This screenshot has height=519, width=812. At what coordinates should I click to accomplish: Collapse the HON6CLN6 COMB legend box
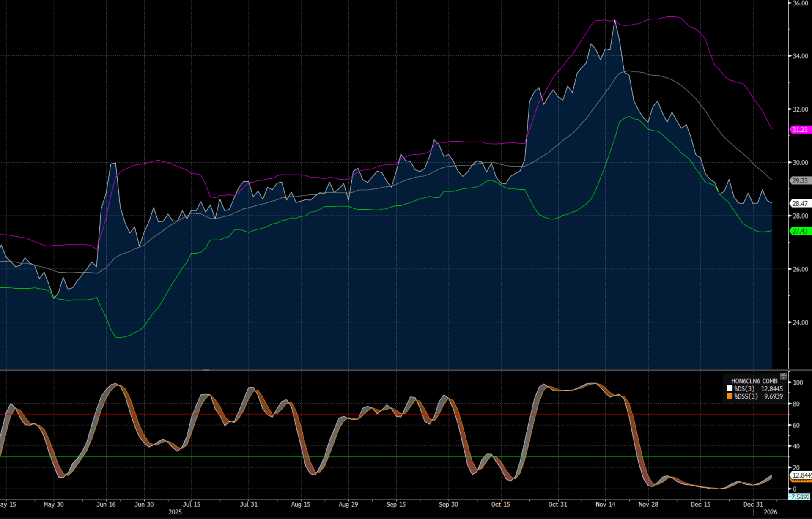(x=783, y=376)
